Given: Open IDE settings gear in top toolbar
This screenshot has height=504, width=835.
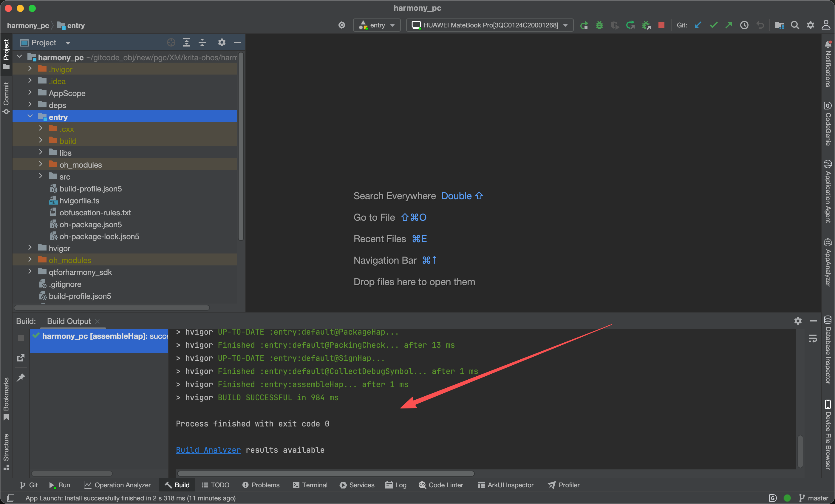Looking at the screenshot, I should pos(810,25).
